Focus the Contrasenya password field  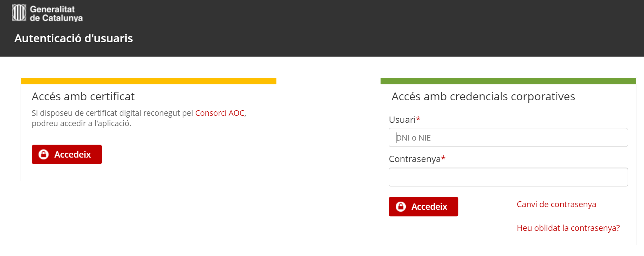click(x=508, y=177)
